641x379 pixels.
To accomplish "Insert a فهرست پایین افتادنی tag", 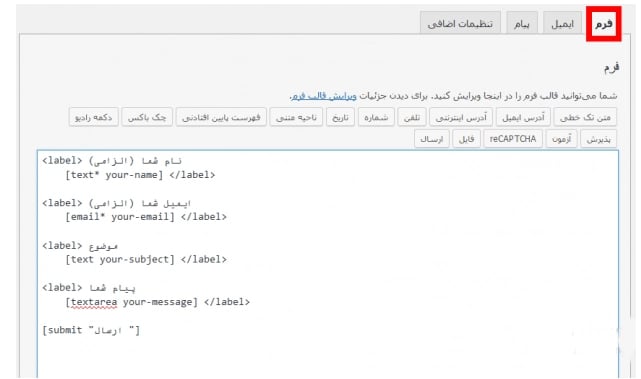I will pyautogui.click(x=221, y=117).
